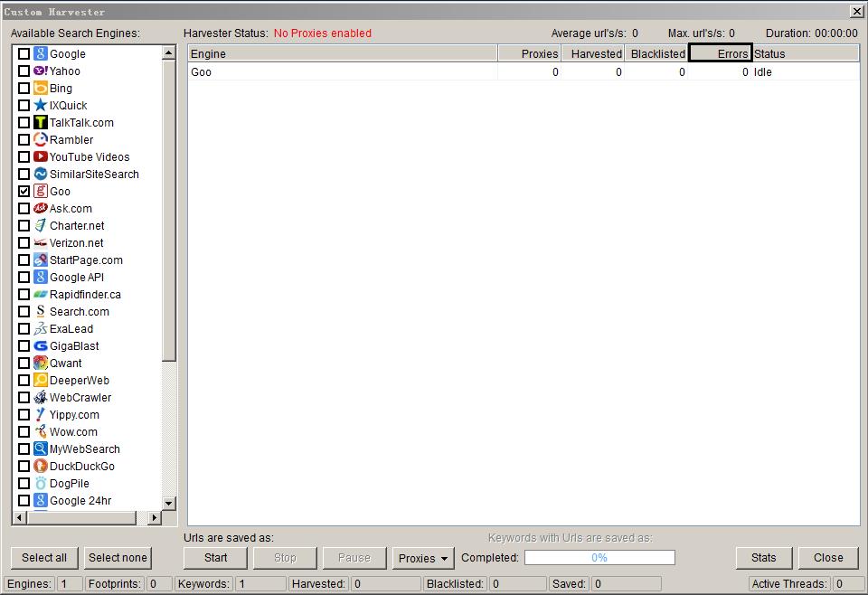This screenshot has width=868, height=595.
Task: Click the DuckDuckGo icon
Action: point(41,466)
